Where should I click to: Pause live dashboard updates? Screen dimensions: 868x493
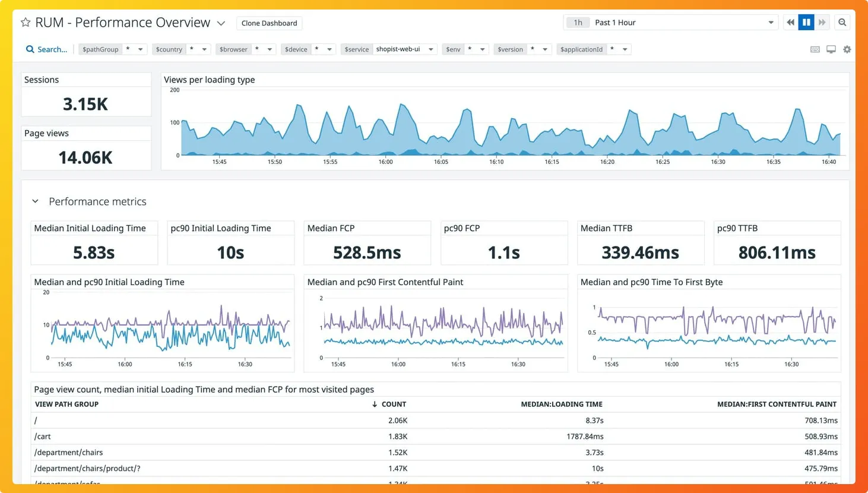pyautogui.click(x=806, y=22)
